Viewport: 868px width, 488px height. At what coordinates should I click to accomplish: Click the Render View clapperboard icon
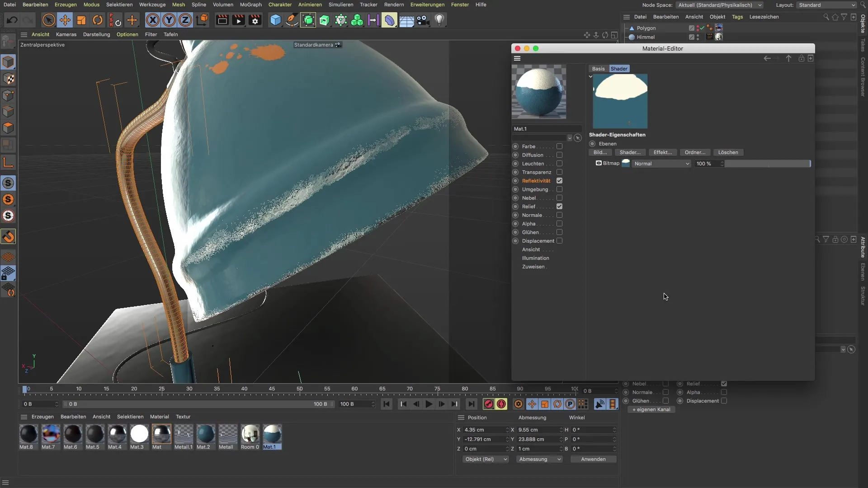(x=222, y=20)
